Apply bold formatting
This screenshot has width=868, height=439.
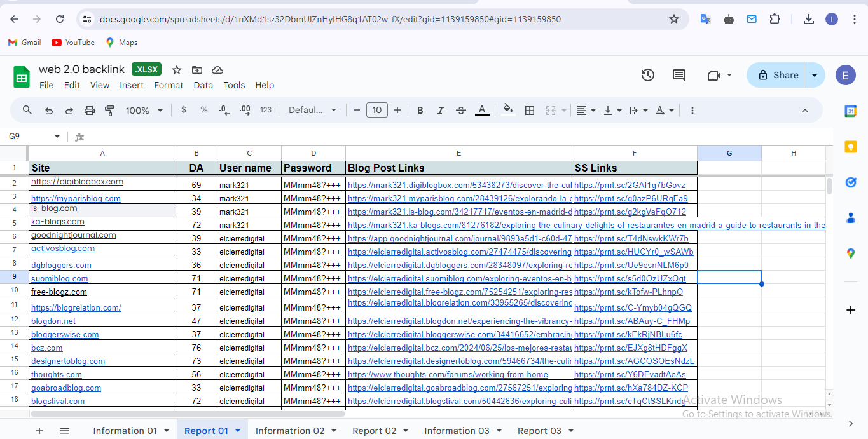(x=420, y=109)
